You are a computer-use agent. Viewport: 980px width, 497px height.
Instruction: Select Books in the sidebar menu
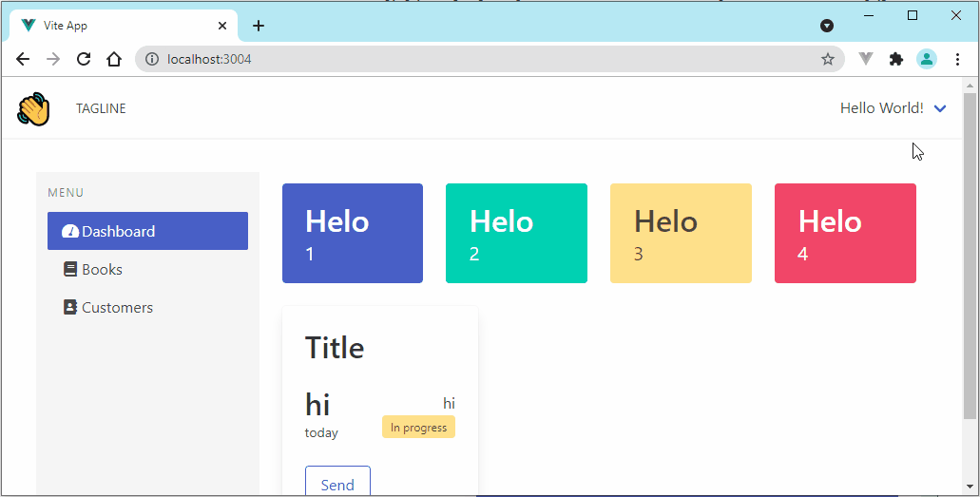pos(102,269)
